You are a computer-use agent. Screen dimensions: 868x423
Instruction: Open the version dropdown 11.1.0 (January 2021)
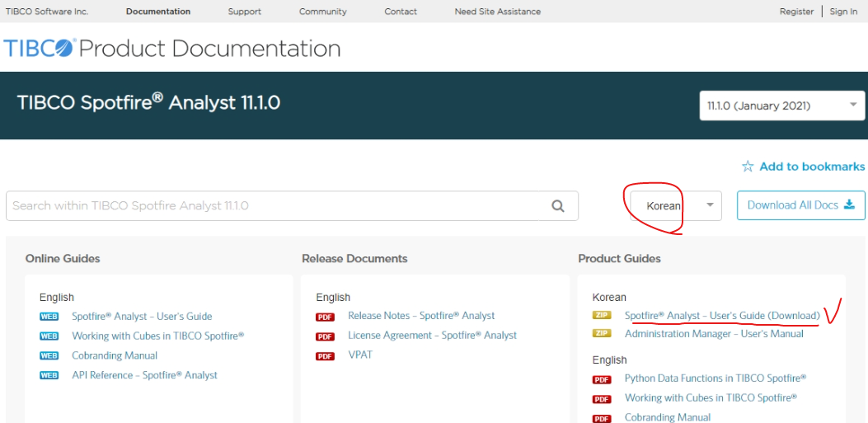tap(781, 106)
